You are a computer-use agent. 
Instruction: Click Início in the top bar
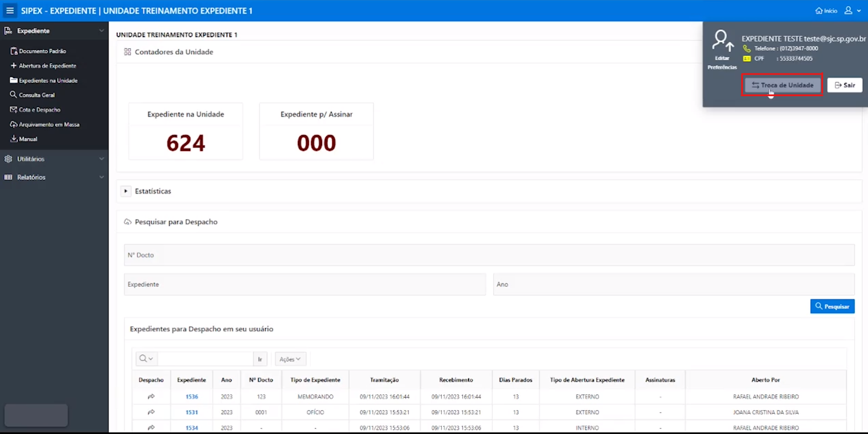click(x=826, y=10)
